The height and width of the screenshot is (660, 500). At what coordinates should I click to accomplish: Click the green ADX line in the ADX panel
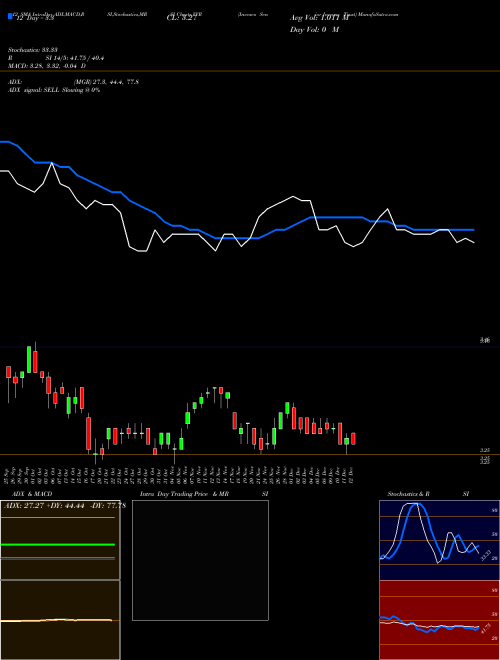click(58, 545)
